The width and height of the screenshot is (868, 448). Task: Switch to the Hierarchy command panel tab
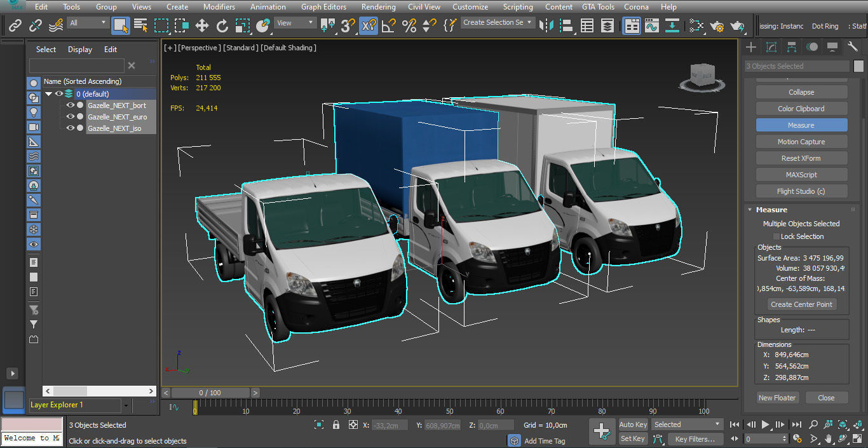[x=792, y=47]
